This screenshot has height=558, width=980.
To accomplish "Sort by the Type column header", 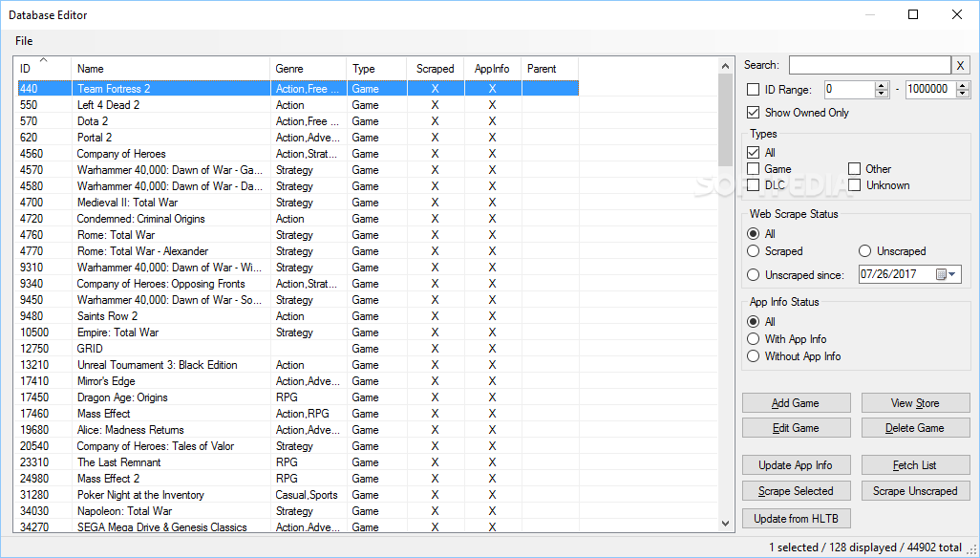I will tap(377, 69).
